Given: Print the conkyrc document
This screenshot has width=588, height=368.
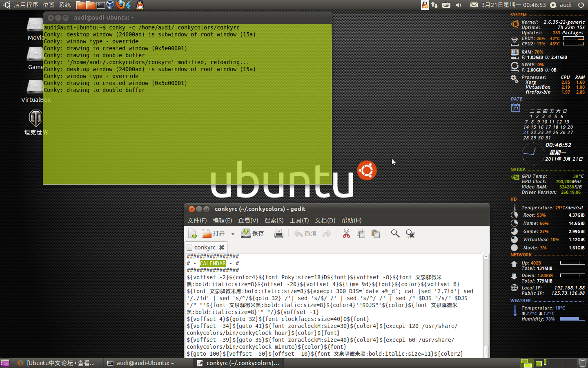Looking at the screenshot, I should [279, 233].
